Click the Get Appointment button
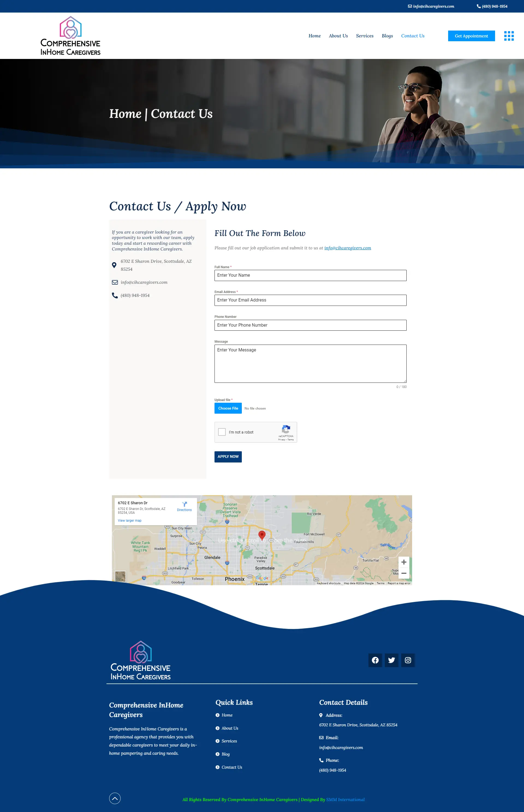The width and height of the screenshot is (524, 812). tap(471, 35)
